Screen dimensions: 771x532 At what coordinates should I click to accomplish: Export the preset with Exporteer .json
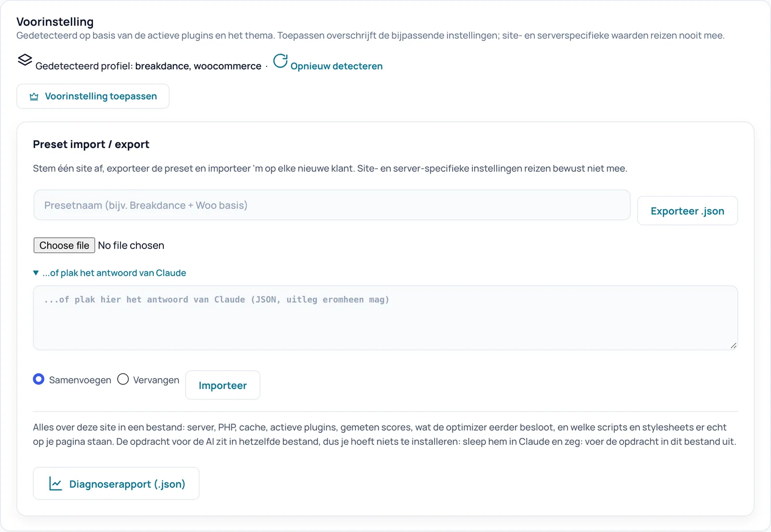[x=687, y=211]
